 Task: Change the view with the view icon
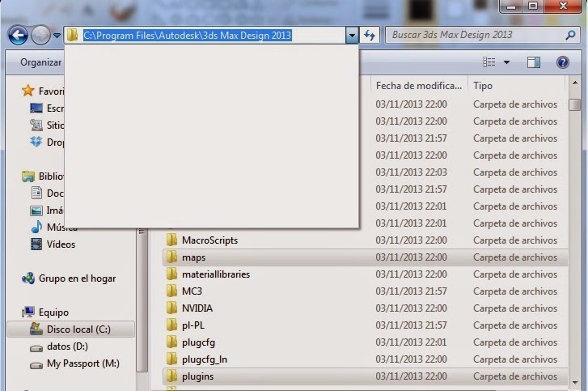click(x=489, y=62)
